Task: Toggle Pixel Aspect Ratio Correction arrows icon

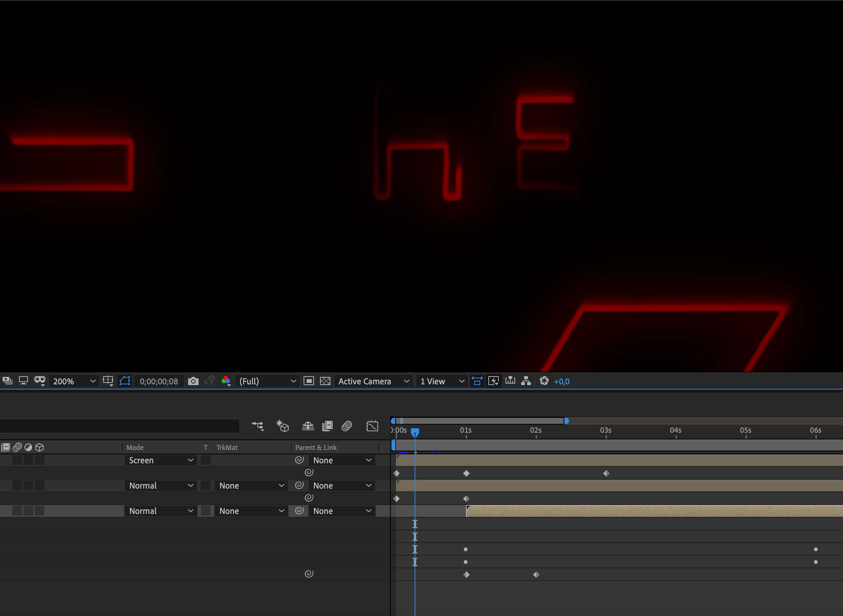Action: pos(477,381)
